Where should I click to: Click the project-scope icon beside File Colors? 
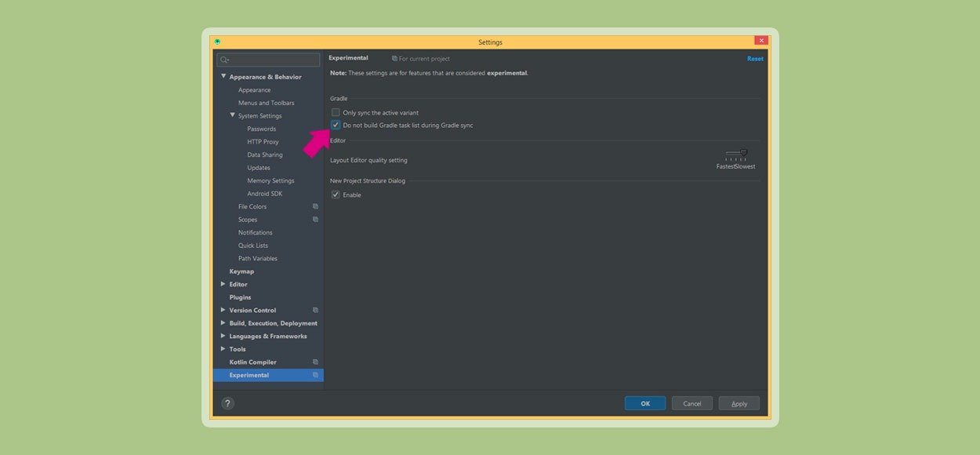pos(315,206)
